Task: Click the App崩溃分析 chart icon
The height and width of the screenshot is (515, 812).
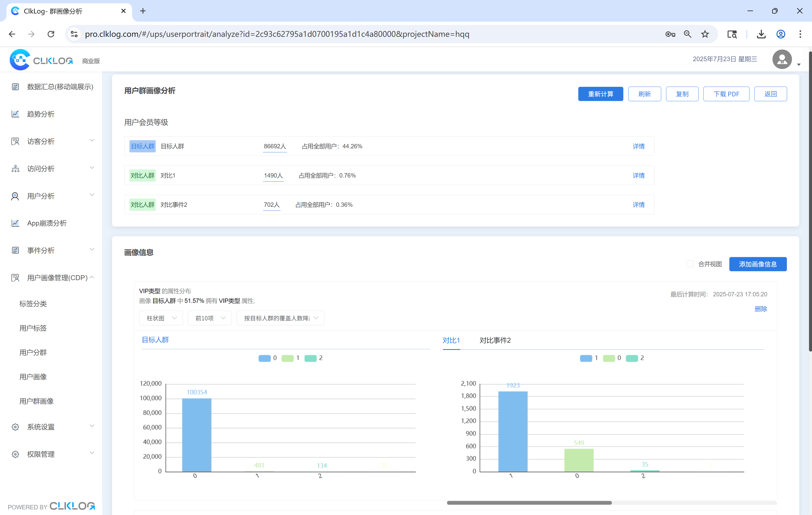Action: pyautogui.click(x=15, y=223)
